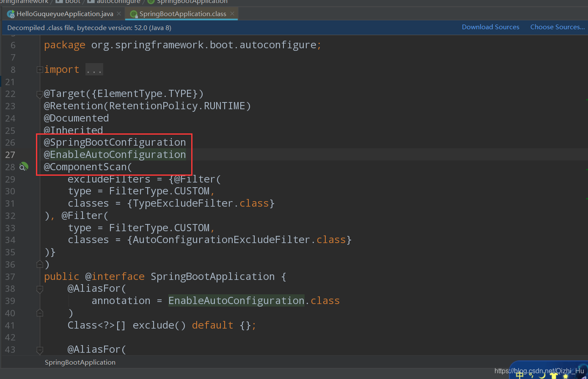Click ElementType.TYPE in the @Target annotation
Image resolution: width=588 pixels, height=379 pixels.
coord(145,94)
